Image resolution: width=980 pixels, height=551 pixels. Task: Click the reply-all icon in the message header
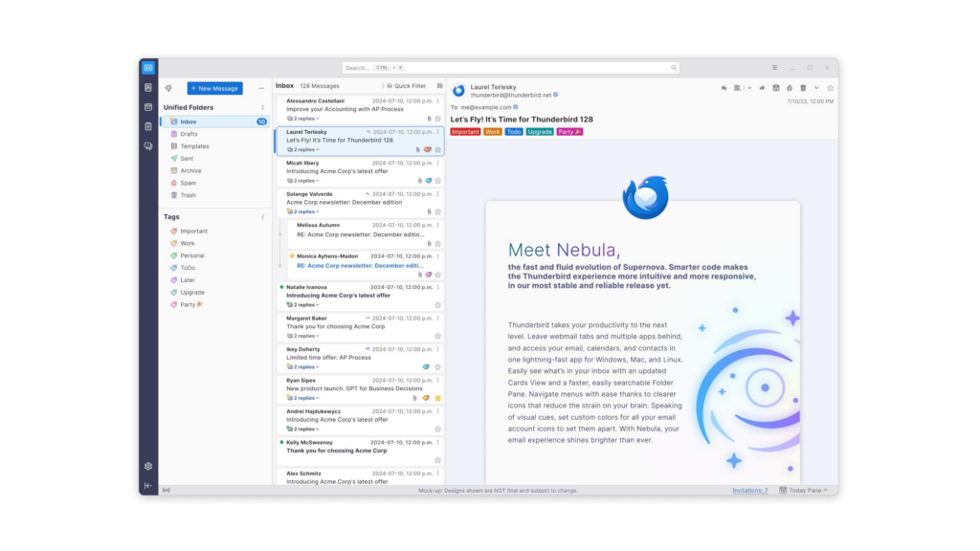738,88
